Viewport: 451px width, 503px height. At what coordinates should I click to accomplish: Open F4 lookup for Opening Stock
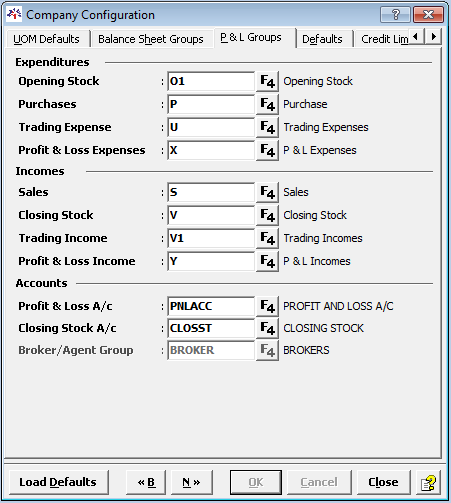pyautogui.click(x=267, y=82)
